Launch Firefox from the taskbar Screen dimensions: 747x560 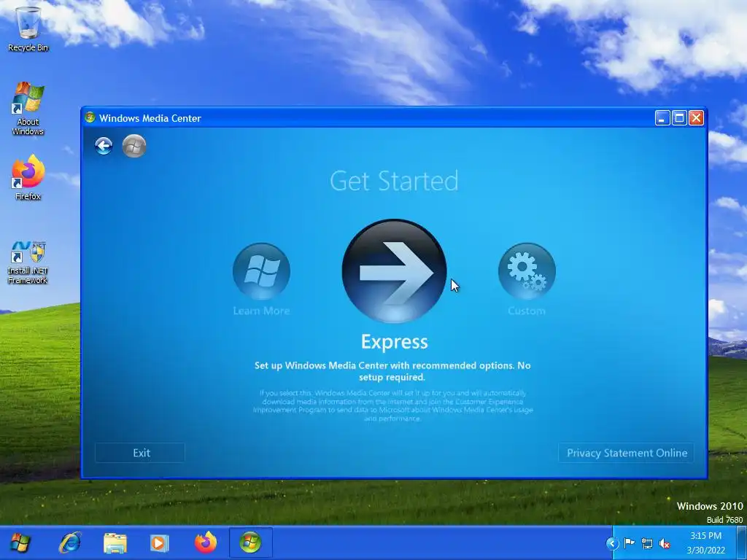coord(205,542)
